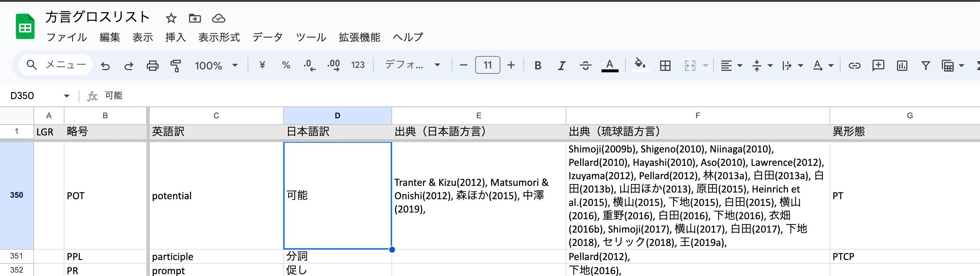Open the fill color picker
The height and width of the screenshot is (276, 980).
pyautogui.click(x=640, y=65)
